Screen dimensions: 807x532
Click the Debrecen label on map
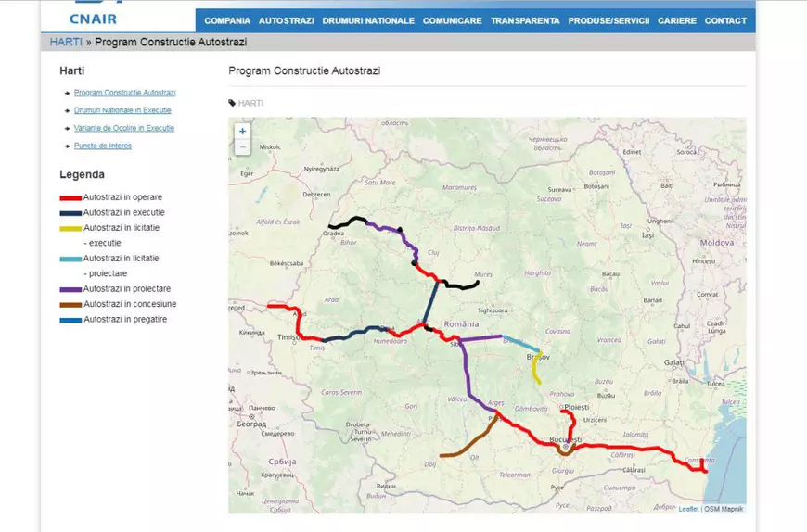316,195
